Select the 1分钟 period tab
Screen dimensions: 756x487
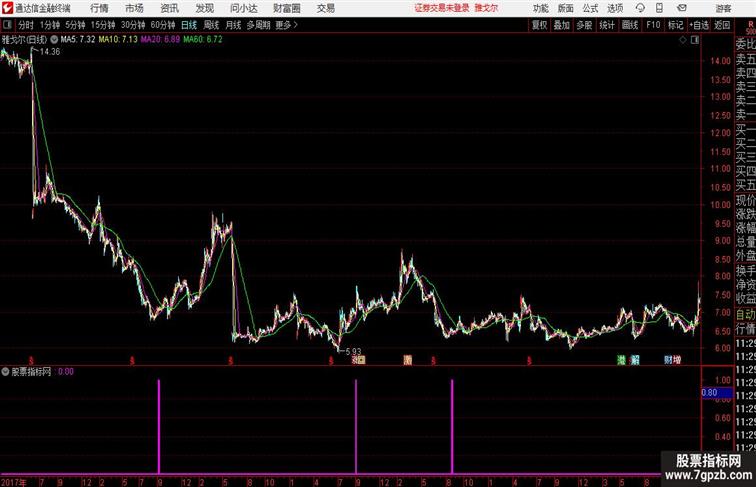point(50,25)
